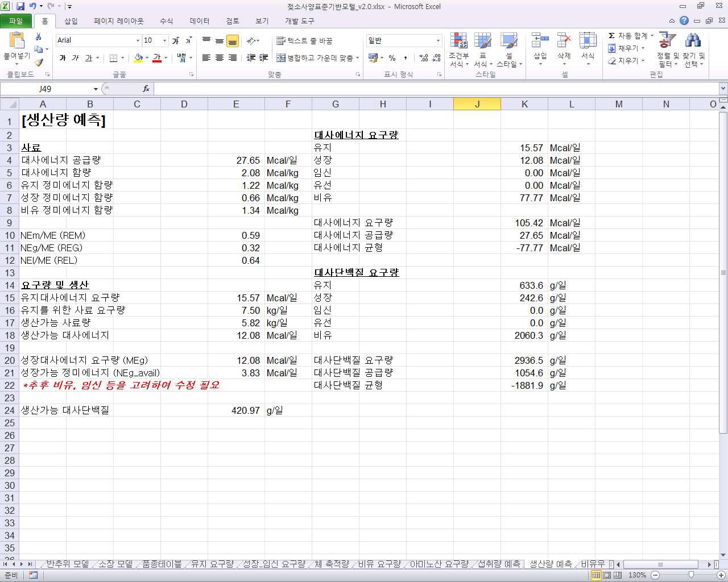The image size is (728, 582).
Task: Click the Help question mark icon
Action: [684, 20]
